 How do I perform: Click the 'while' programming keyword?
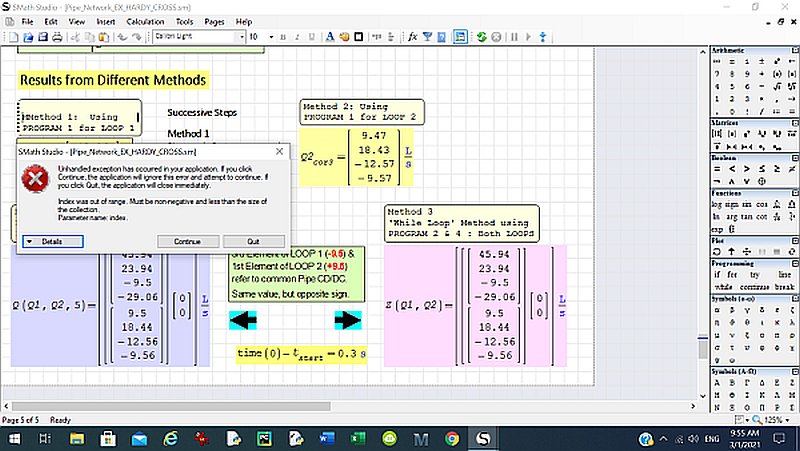(724, 286)
